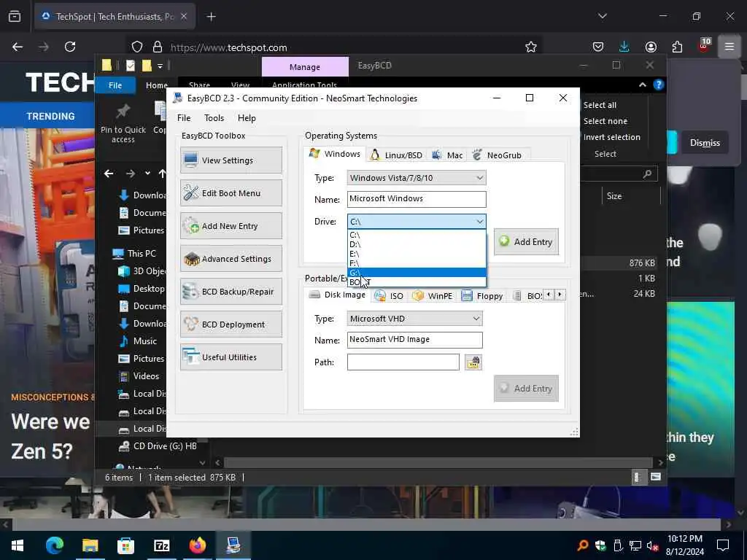
Task: Open Edit Boot Menu in EasyBCD
Action: pos(231,193)
